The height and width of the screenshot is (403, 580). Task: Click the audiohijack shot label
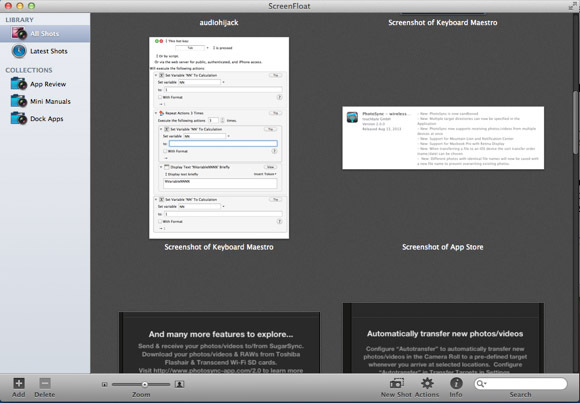219,23
